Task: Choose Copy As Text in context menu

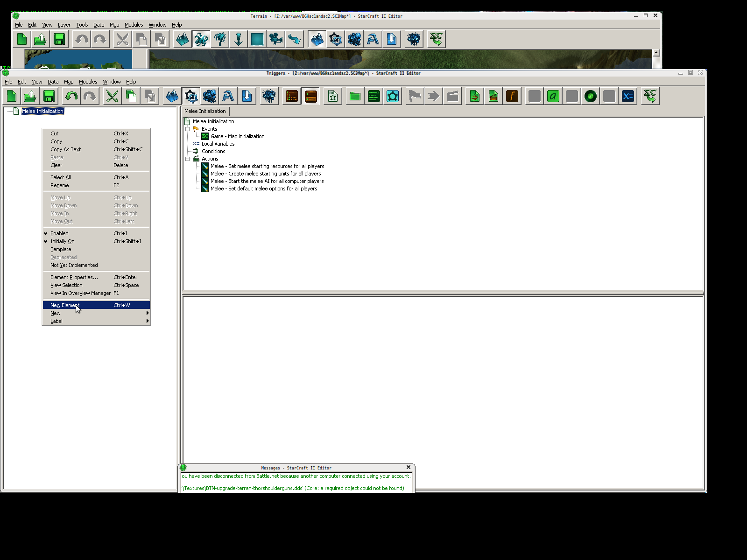Action: click(x=96, y=149)
